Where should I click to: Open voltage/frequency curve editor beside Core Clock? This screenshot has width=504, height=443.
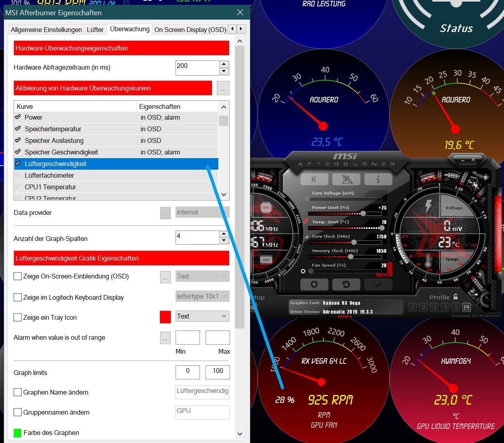click(x=307, y=237)
